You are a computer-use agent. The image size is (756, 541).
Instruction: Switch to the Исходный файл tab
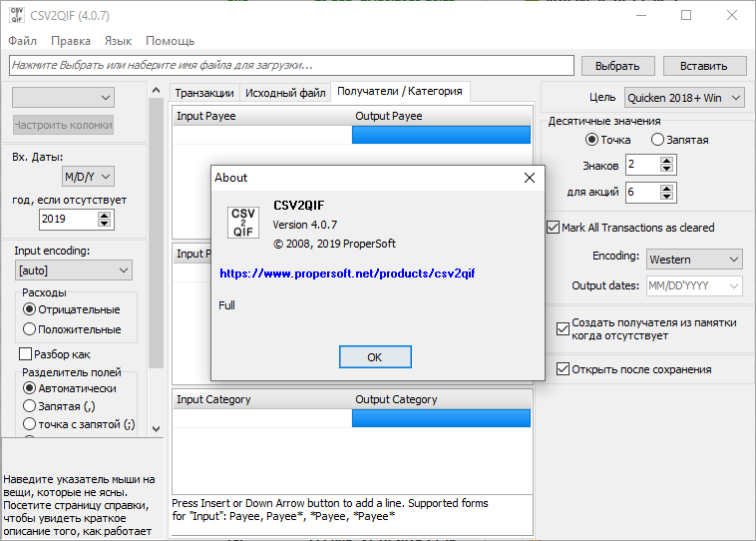pos(285,93)
